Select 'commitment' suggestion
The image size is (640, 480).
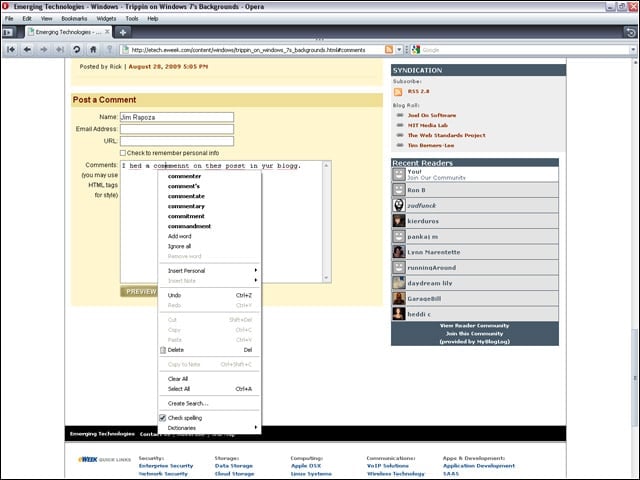click(186, 216)
